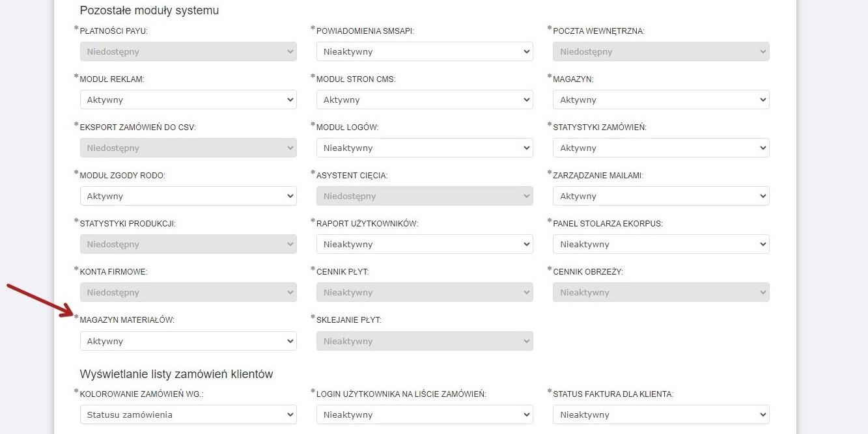Expand the Moduł logów dropdown
Image resolution: width=868 pixels, height=434 pixels.
(424, 148)
